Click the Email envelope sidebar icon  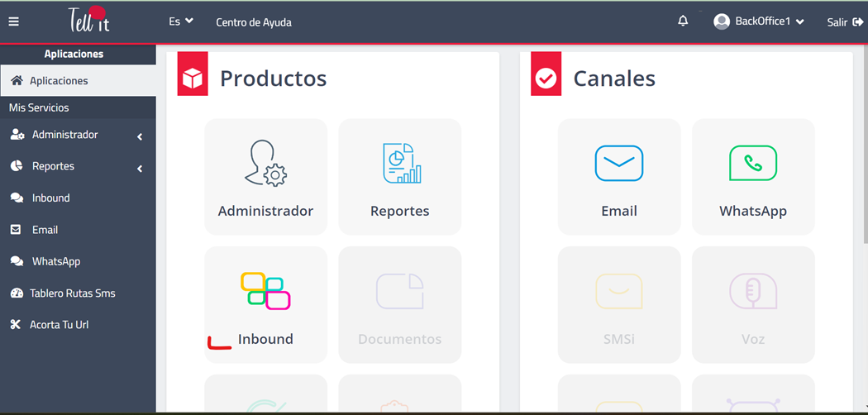pos(16,229)
